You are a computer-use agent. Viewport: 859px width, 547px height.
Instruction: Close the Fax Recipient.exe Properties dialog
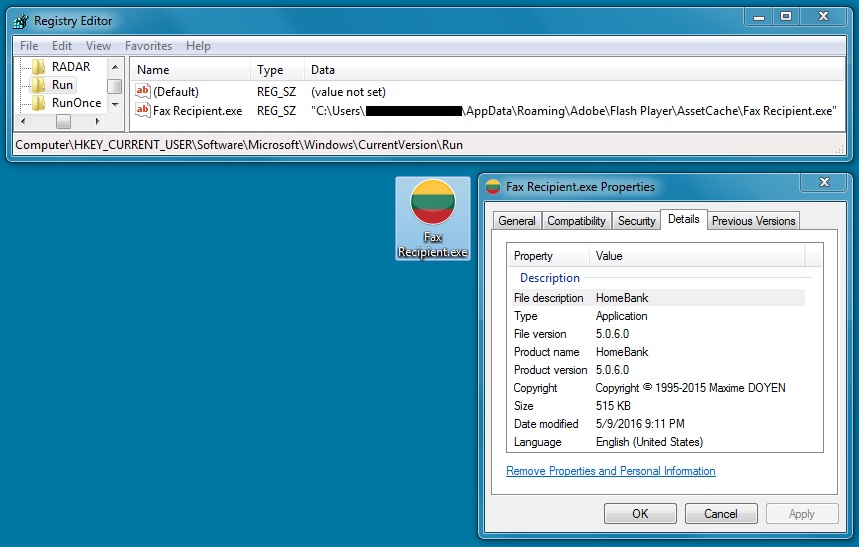pos(823,185)
